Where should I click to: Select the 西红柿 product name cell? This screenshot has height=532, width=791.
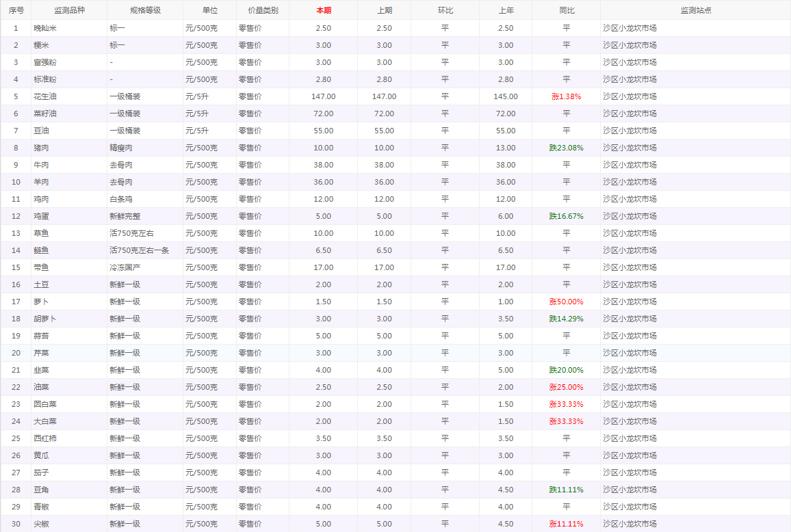(x=46, y=438)
